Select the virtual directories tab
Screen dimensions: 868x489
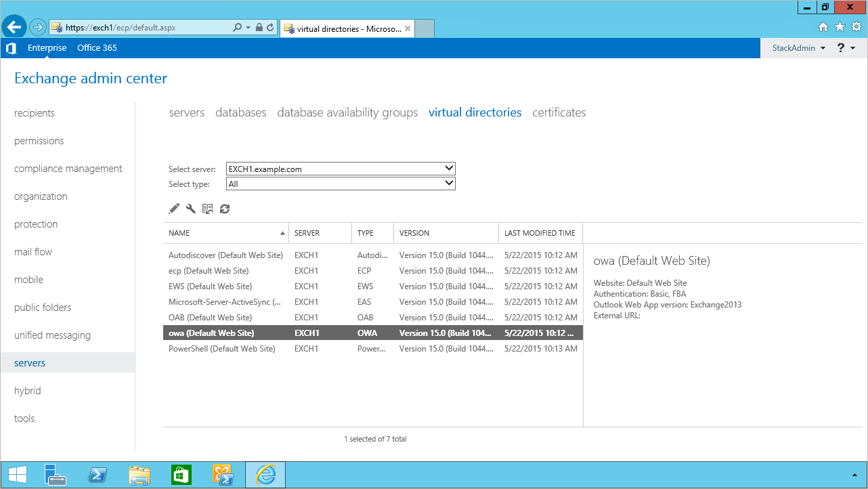point(475,112)
